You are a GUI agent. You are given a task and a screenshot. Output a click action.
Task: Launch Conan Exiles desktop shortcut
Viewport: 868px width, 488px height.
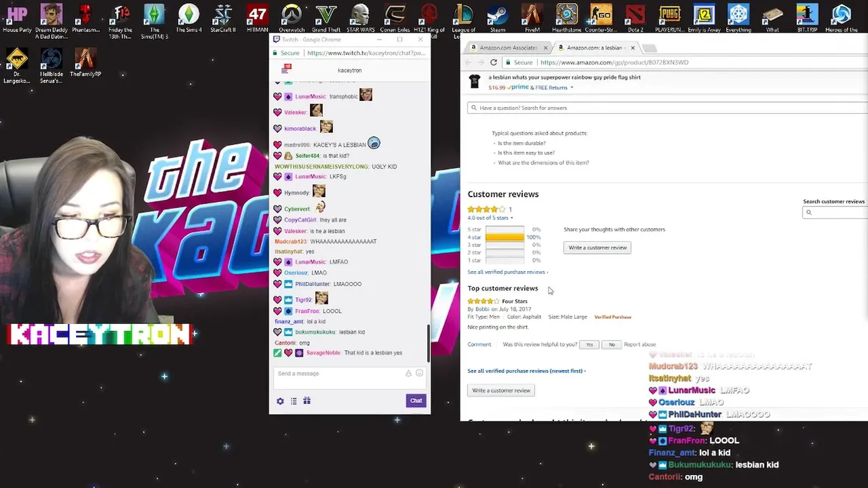click(x=395, y=18)
